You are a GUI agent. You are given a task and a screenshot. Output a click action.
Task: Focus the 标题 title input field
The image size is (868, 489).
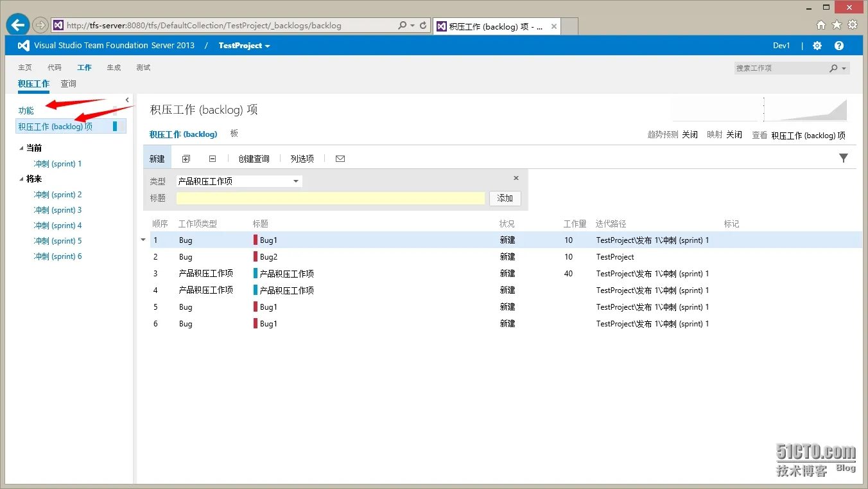[331, 199]
